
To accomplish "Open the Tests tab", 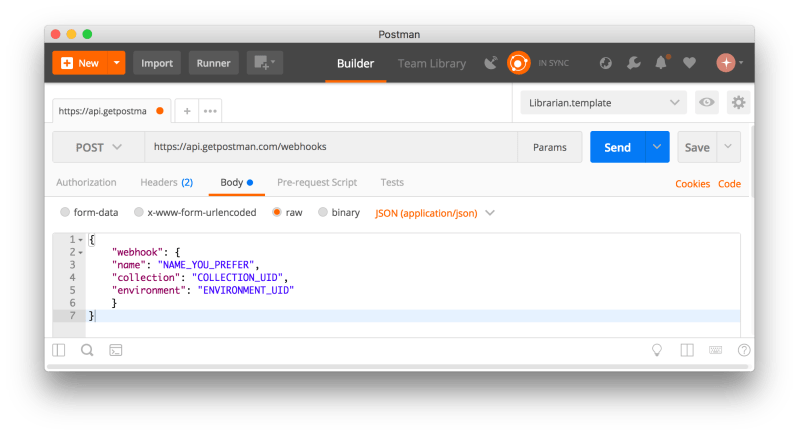I will (x=392, y=182).
